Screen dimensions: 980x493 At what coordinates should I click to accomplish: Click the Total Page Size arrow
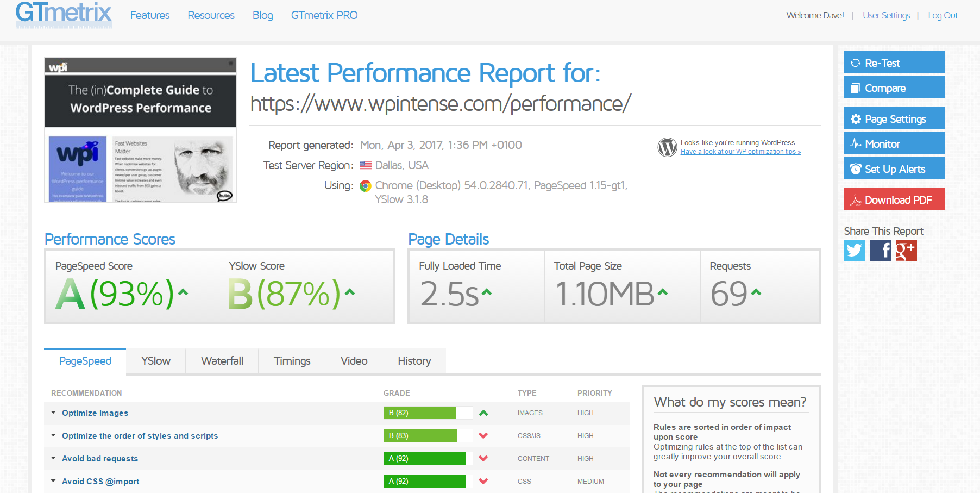pos(663,292)
